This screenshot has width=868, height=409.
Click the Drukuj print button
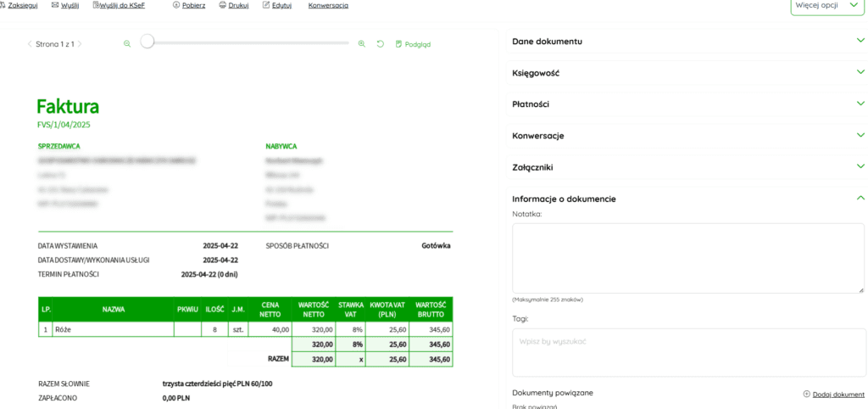point(233,5)
